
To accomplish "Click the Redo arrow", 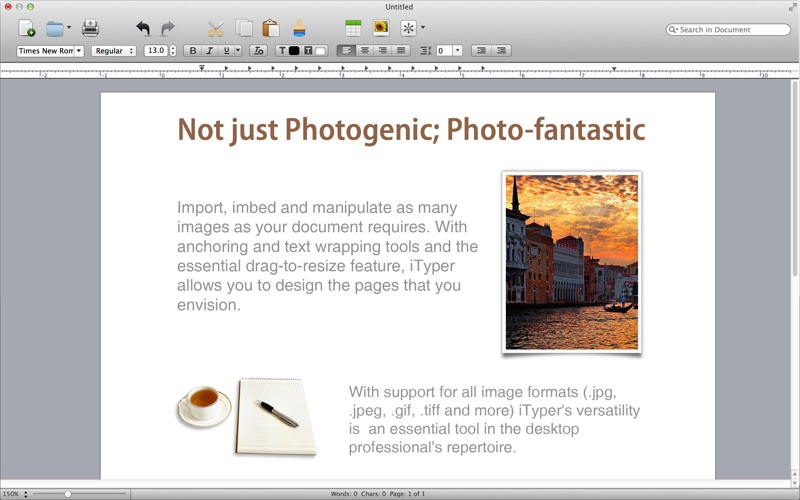I will coord(167,28).
